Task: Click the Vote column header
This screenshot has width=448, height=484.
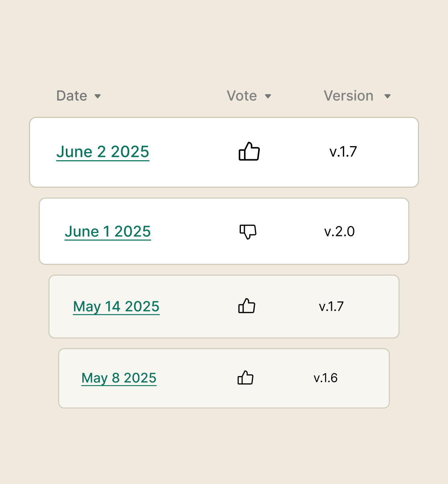Action: (x=242, y=96)
